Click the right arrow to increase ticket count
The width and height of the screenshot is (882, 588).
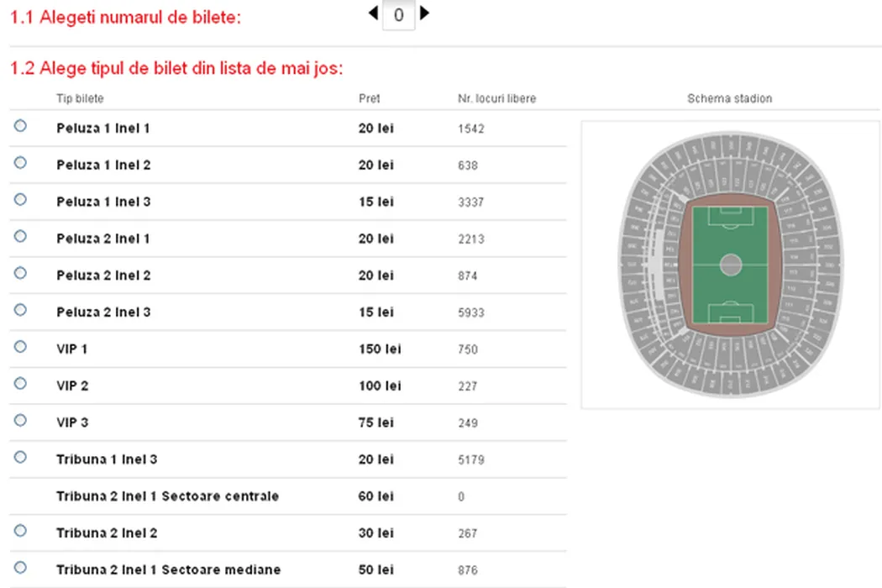click(424, 13)
